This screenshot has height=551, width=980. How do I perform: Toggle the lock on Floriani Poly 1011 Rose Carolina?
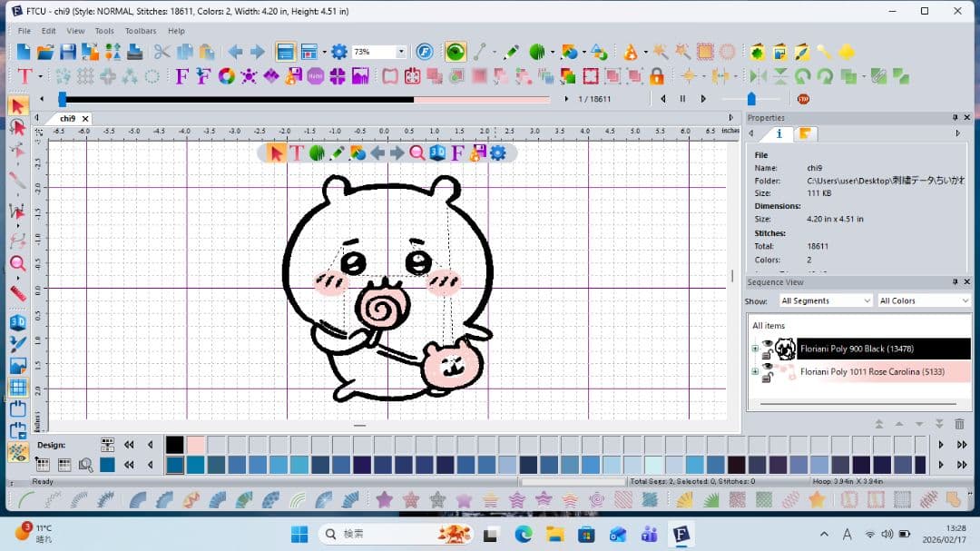click(x=766, y=377)
